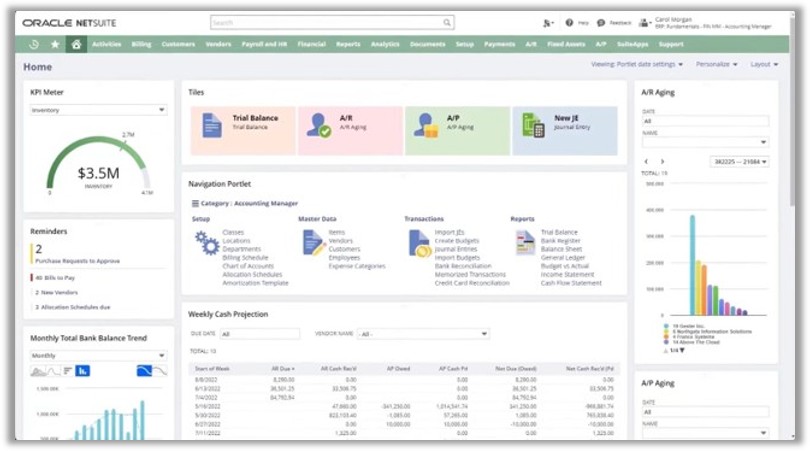810x451 pixels.
Task: Open the Customers menu
Action: click(178, 44)
